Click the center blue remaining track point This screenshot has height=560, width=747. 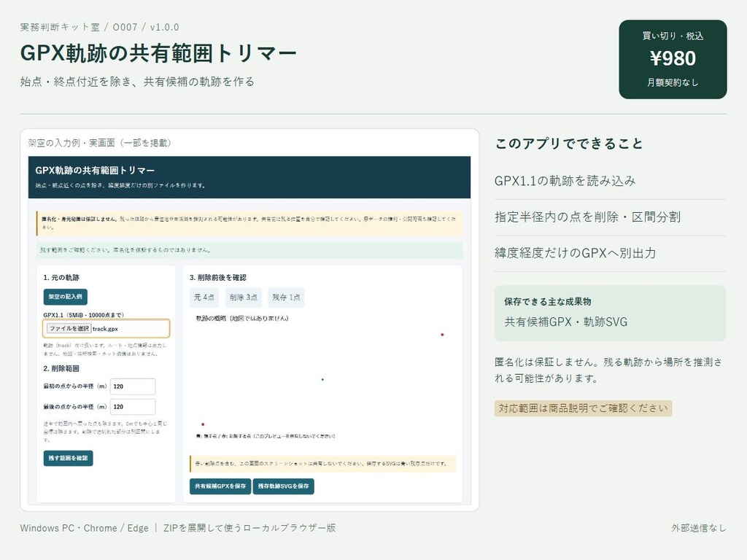tap(322, 379)
